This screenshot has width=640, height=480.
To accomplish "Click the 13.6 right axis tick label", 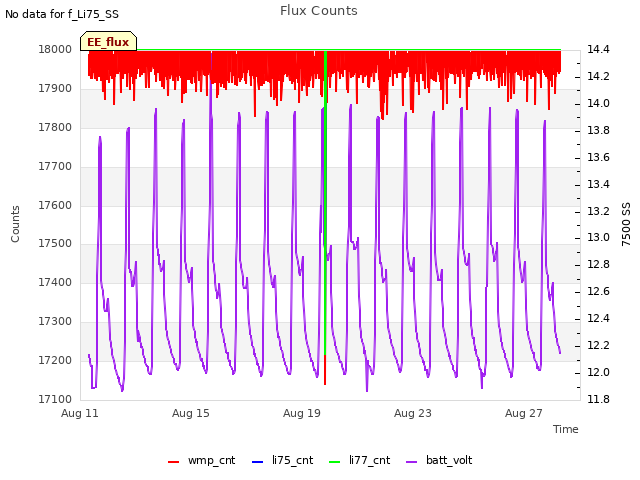I will pos(598,157).
